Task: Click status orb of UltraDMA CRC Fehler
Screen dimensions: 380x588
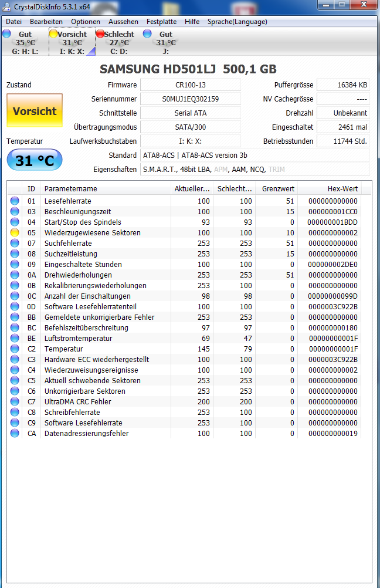Action: click(15, 401)
